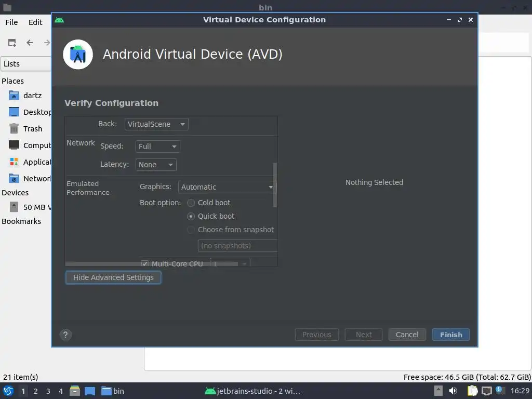
Task: Switch to workspace 3 in the taskbar
Action: 48,391
